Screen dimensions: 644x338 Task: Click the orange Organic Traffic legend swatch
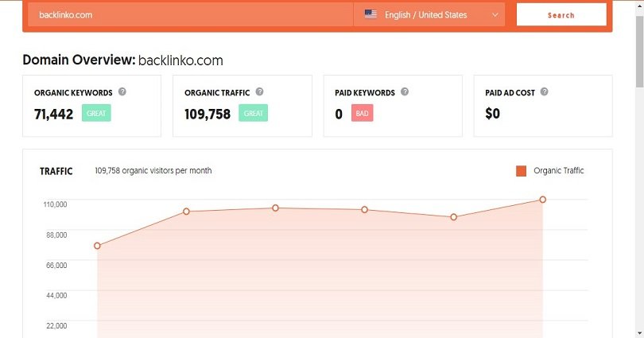click(522, 171)
